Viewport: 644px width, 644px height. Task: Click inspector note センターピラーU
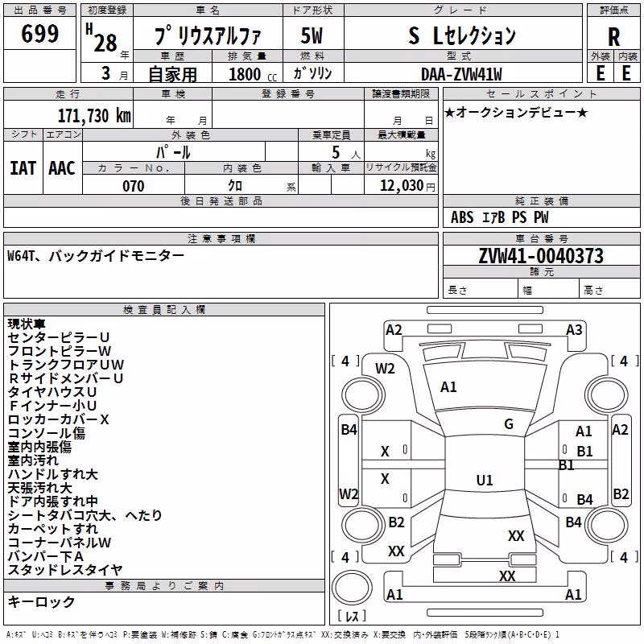click(58, 337)
